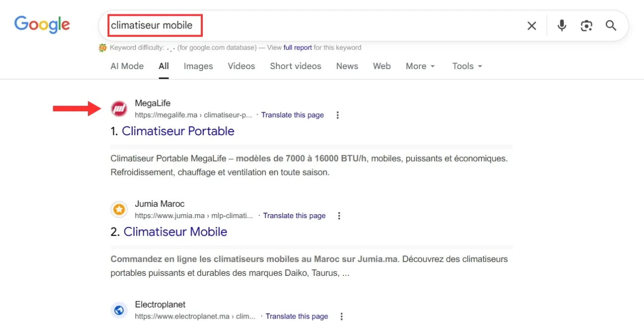The height and width of the screenshot is (321, 644).
Task: Select the AI Mode tab
Action: (127, 66)
